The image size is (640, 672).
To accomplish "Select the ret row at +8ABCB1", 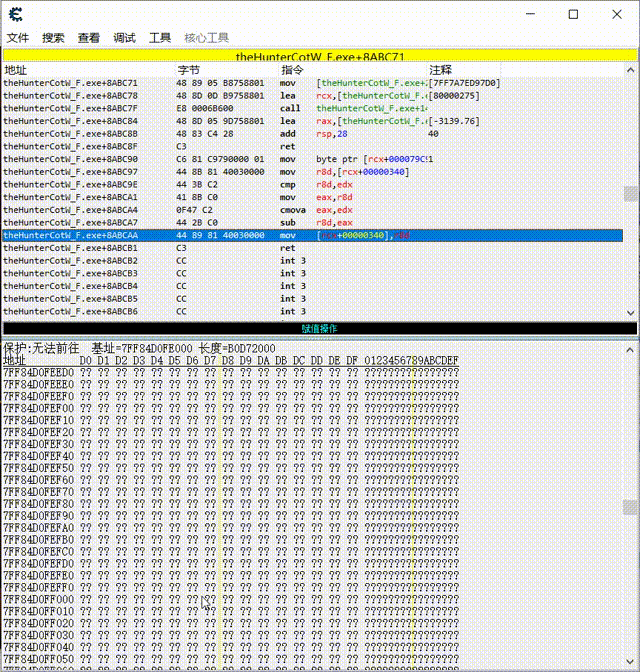I will (x=312, y=248).
